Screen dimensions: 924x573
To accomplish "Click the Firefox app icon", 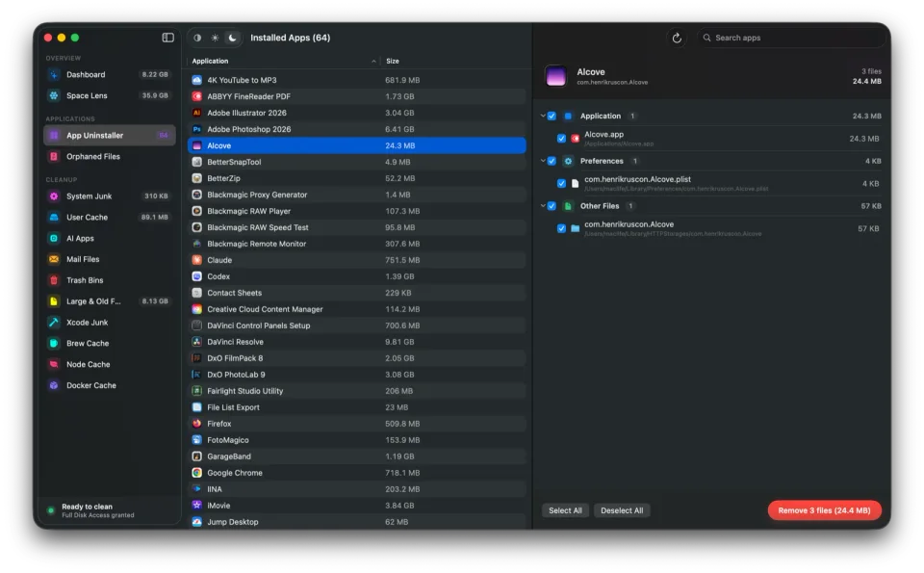I will (196, 424).
